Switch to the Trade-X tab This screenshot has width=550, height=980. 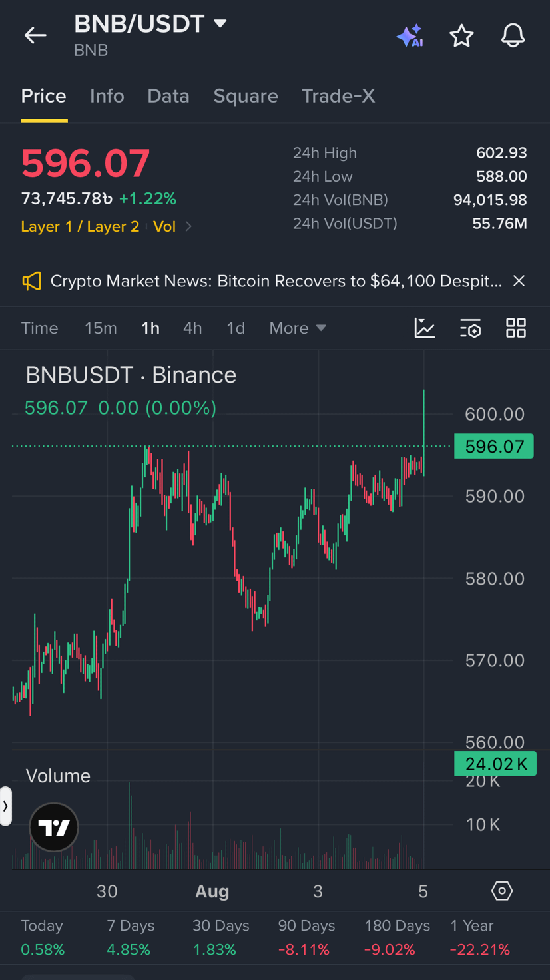[x=338, y=96]
